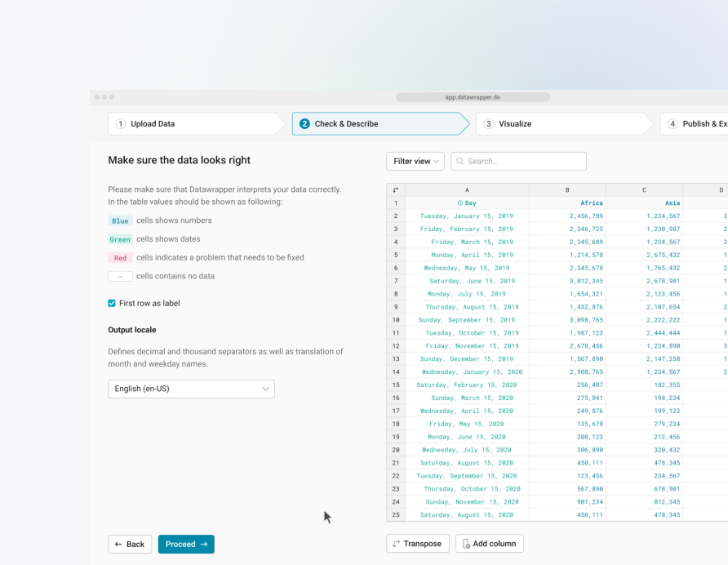The image size is (728, 565).
Task: Click the clock icon beside Day header
Action: pos(460,203)
